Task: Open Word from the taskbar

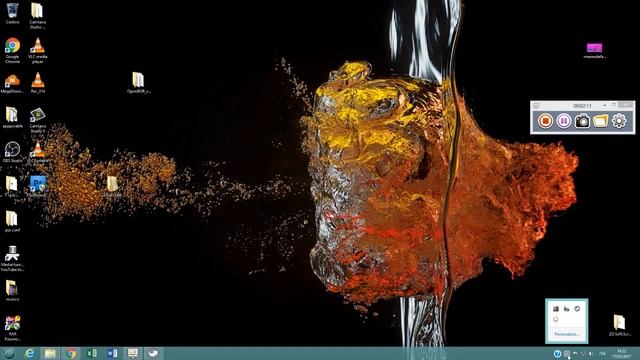Action: click(112, 353)
